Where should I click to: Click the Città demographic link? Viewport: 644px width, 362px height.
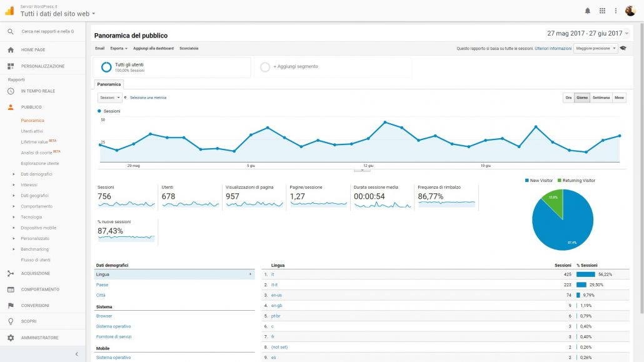coord(101,295)
